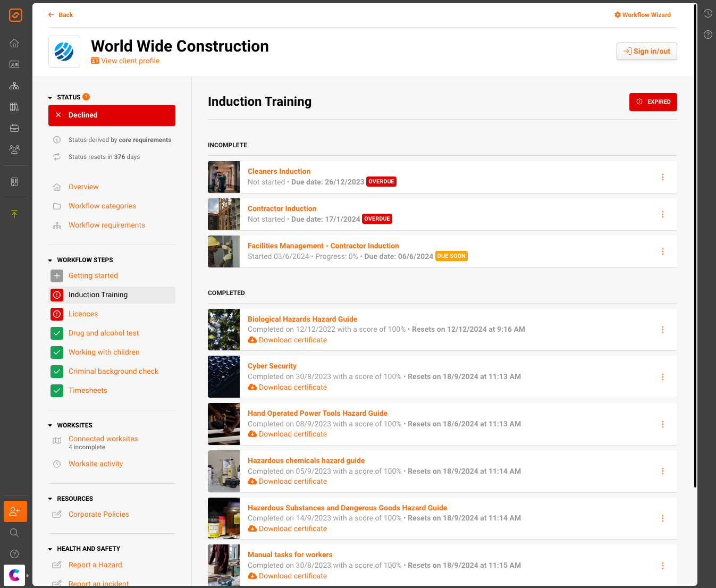This screenshot has height=588, width=716.
Task: Click the briefcase icon in sidebar
Action: (x=14, y=128)
